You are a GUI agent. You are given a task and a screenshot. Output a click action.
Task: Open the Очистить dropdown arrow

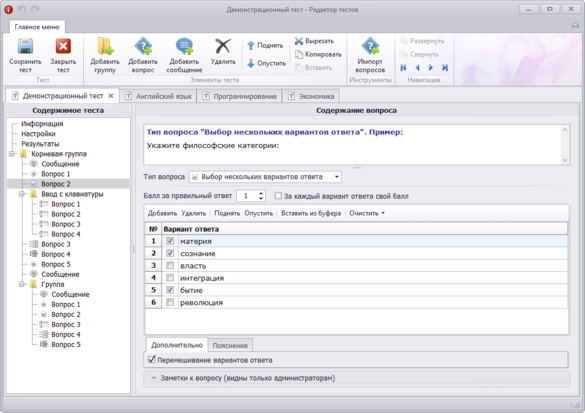point(383,213)
